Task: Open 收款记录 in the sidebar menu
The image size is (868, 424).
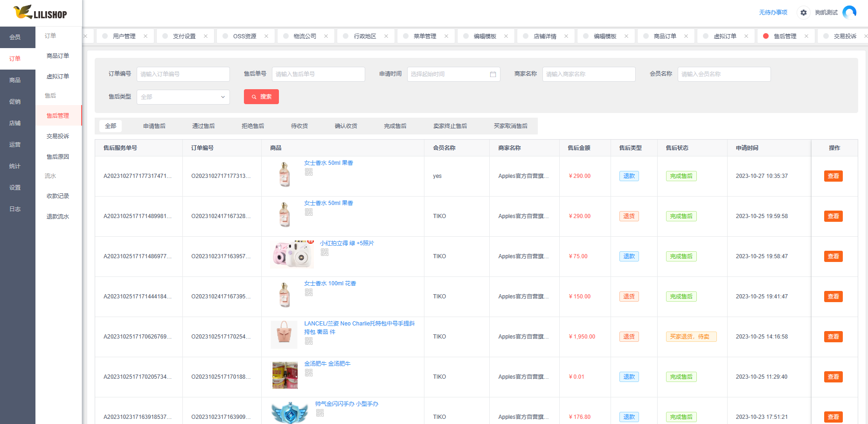Action: pos(57,196)
